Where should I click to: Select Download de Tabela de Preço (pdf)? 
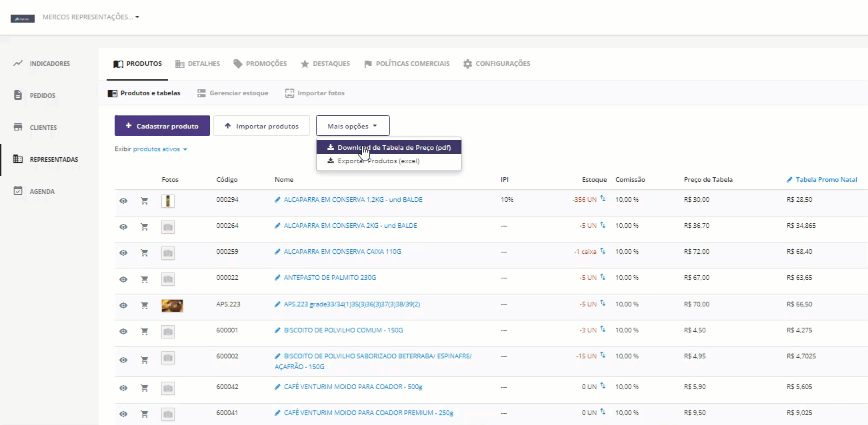(x=393, y=148)
